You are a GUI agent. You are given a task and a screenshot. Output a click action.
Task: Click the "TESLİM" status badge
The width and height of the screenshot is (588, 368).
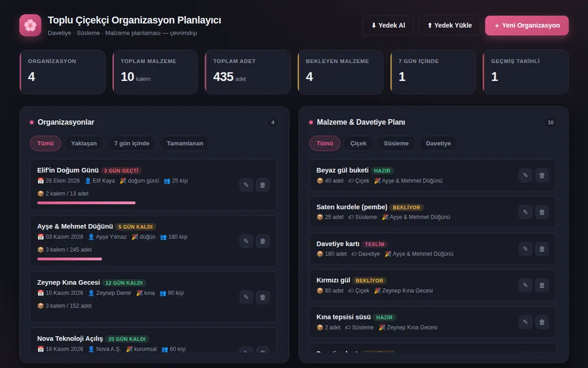click(x=375, y=244)
